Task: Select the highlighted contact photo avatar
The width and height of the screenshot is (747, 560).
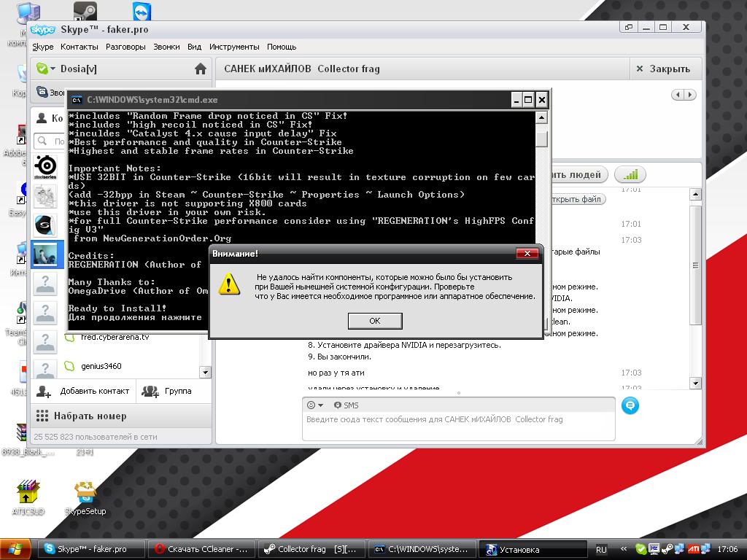Action: pos(45,254)
